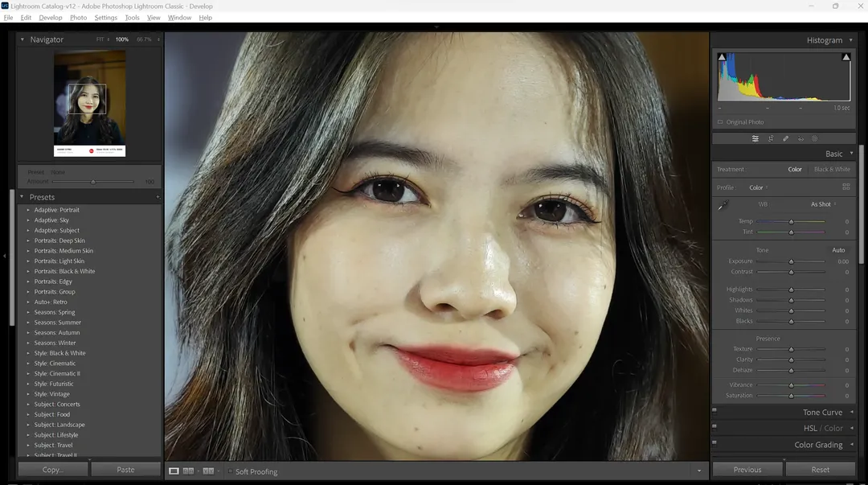Toggle shadow clipping indicator in Histogram

pos(722,57)
